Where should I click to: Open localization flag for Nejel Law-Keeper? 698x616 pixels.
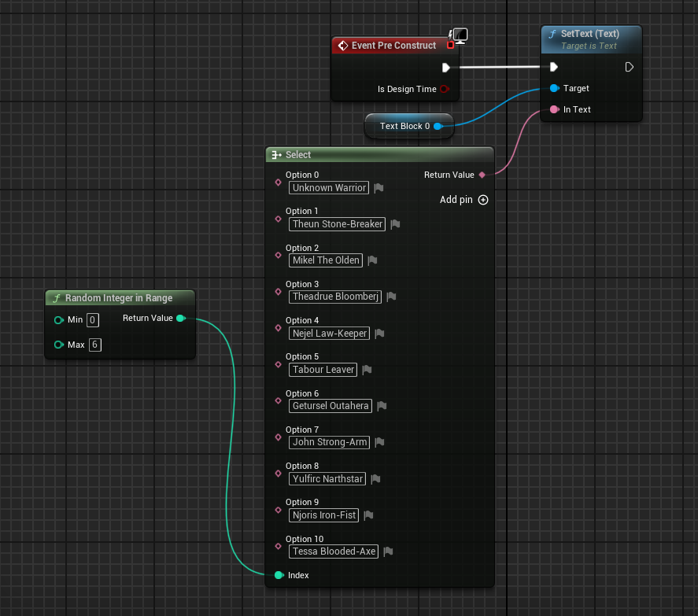click(x=380, y=334)
